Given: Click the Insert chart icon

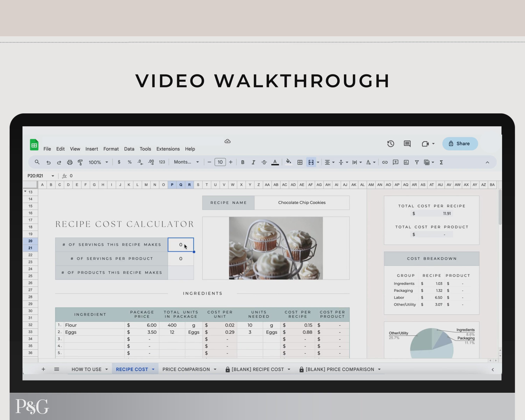Looking at the screenshot, I should [406, 162].
